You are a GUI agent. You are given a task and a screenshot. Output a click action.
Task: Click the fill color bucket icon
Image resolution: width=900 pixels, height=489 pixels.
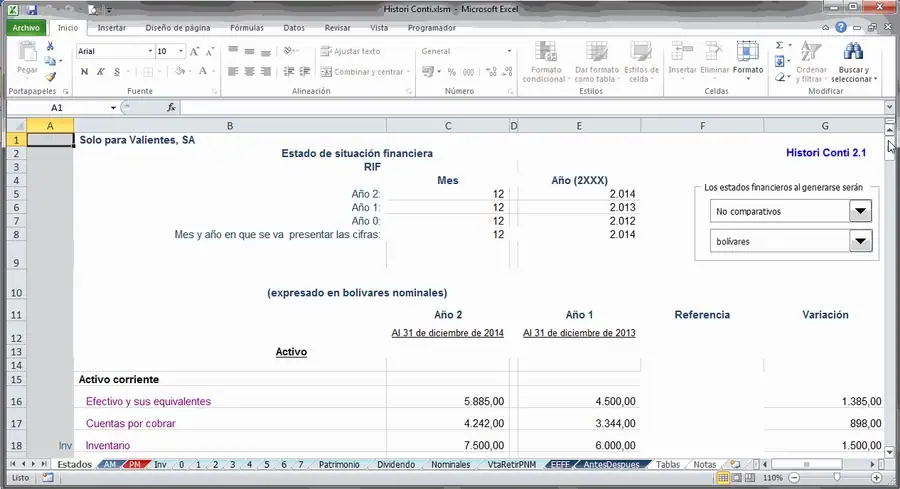click(x=180, y=72)
